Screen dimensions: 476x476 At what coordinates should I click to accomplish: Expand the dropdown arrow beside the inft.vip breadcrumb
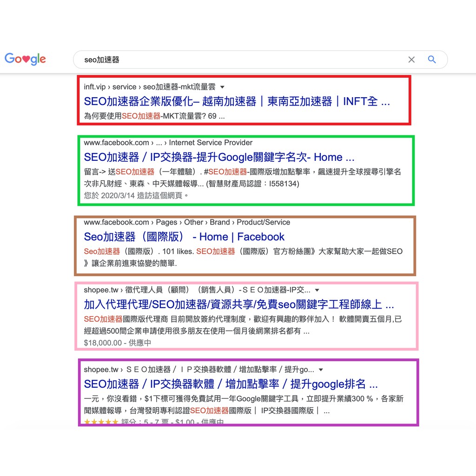tap(222, 87)
